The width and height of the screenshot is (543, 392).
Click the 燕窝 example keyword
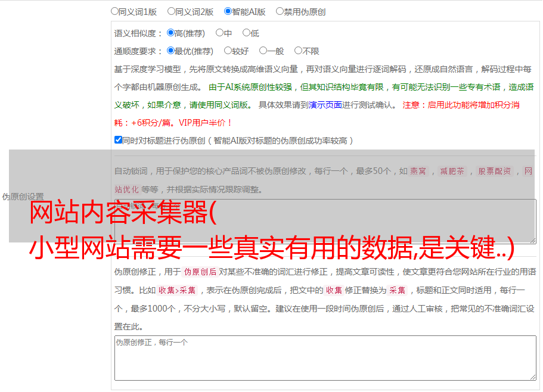(x=418, y=171)
